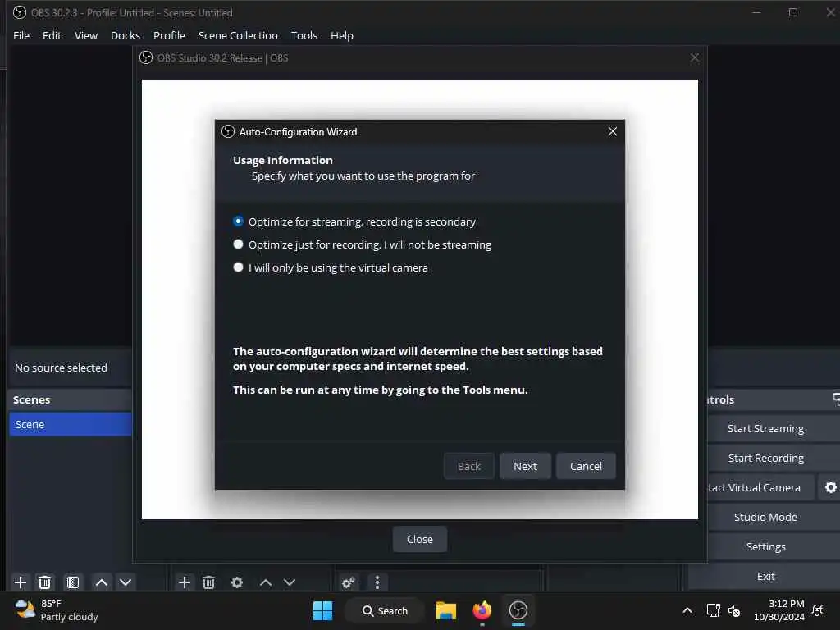Click the taskbar Search box
840x630 pixels.
(x=384, y=610)
